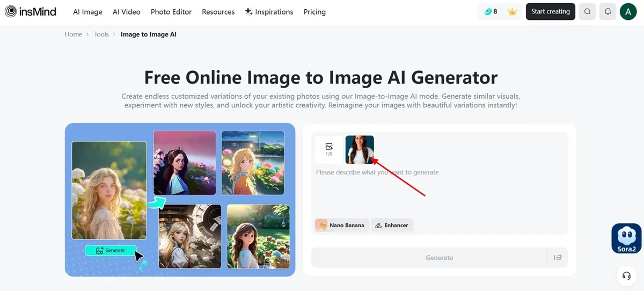
Task: Go to Home breadcrumb
Action: [74, 34]
